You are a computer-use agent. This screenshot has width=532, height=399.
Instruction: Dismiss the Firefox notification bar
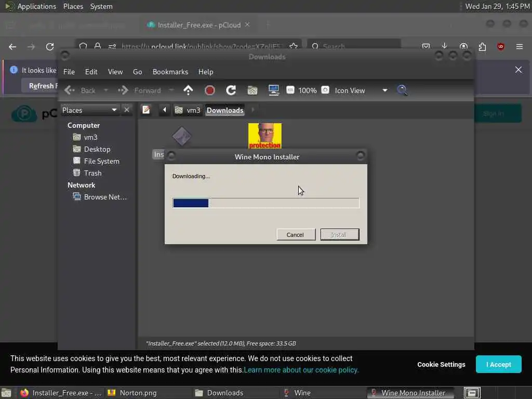(518, 70)
